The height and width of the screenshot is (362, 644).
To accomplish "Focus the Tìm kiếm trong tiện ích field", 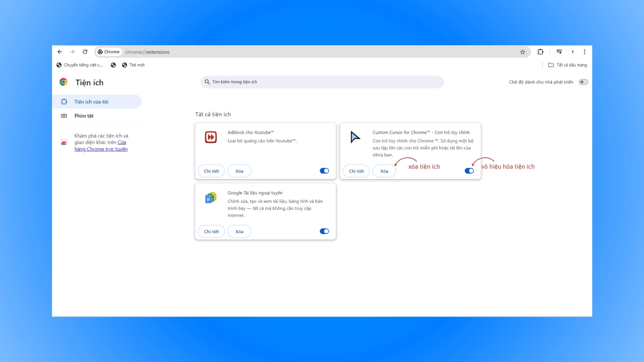I will (322, 82).
